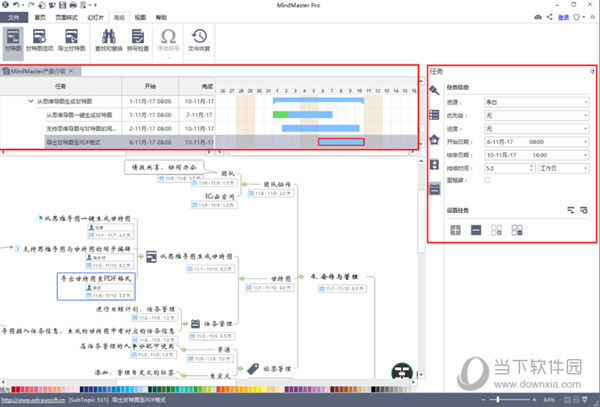The image size is (600, 407).
Task: Click the third task settings grid icon
Action: click(x=496, y=230)
